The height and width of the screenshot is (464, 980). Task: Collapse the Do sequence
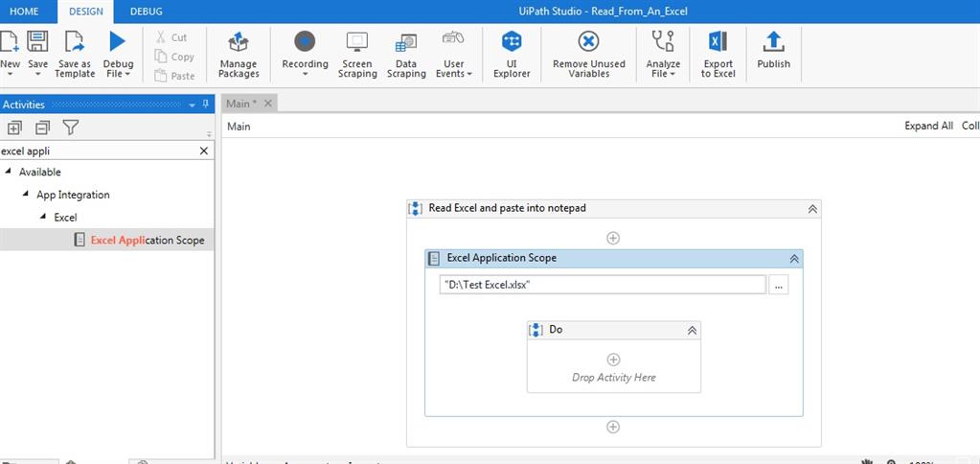pos(692,331)
